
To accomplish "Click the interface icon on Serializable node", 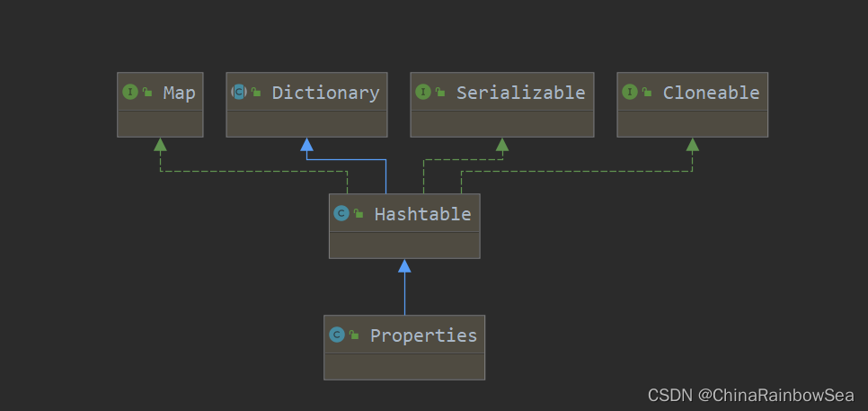I will click(x=423, y=92).
